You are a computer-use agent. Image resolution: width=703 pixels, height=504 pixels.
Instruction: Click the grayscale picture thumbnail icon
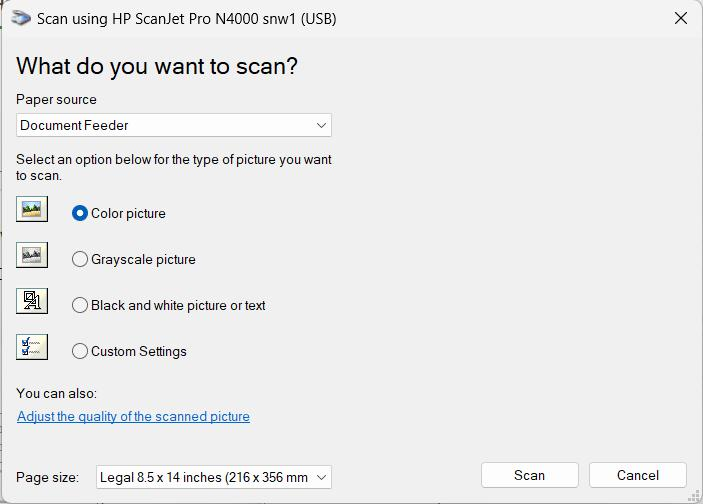coord(32,255)
